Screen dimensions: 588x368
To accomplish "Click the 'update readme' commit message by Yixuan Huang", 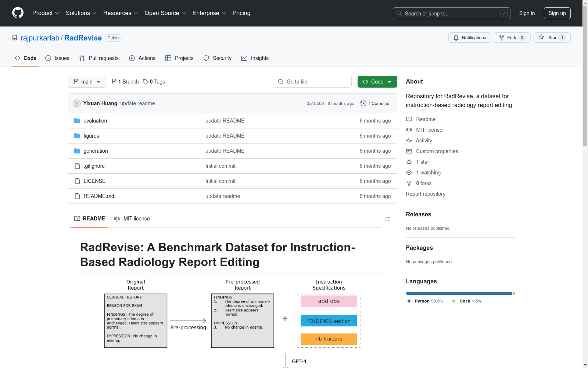I will click(137, 103).
